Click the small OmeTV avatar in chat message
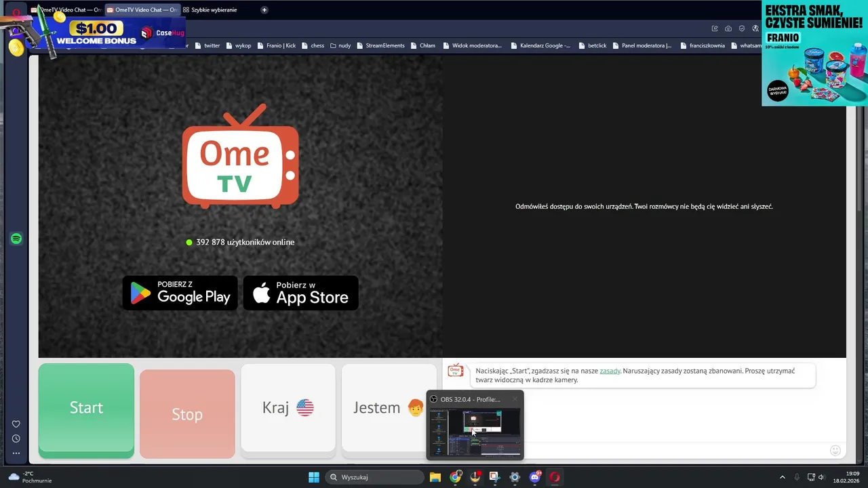 click(456, 371)
